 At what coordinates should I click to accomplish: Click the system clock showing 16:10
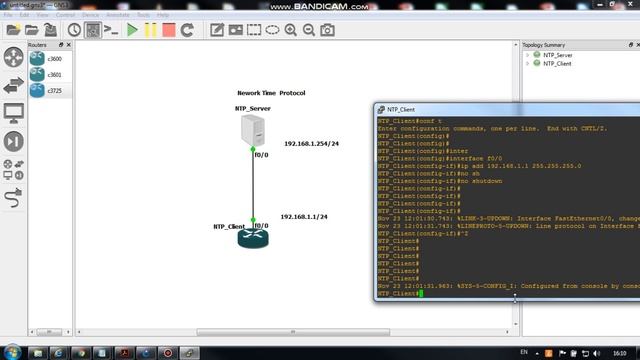pos(619,353)
